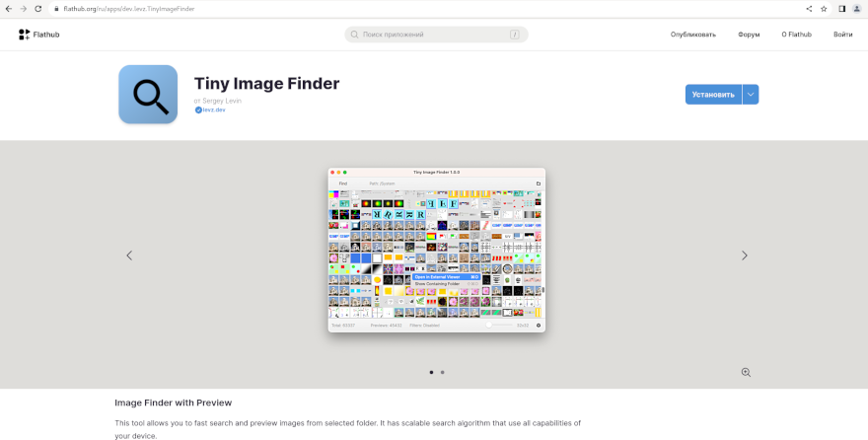Click the browser back arrow
Viewport: 868px width, 440px height.
click(x=9, y=9)
